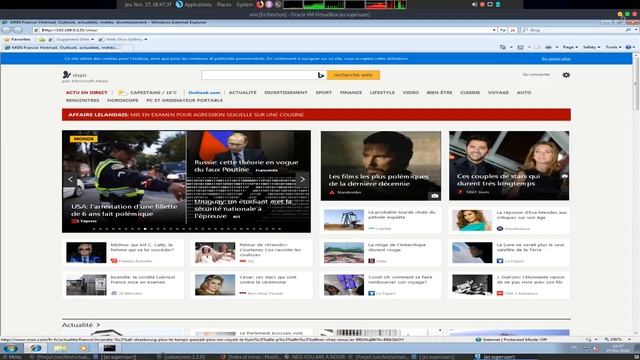640x360 pixels.
Task: Click the camera gallery icon on films tile
Action: pyautogui.click(x=435, y=196)
